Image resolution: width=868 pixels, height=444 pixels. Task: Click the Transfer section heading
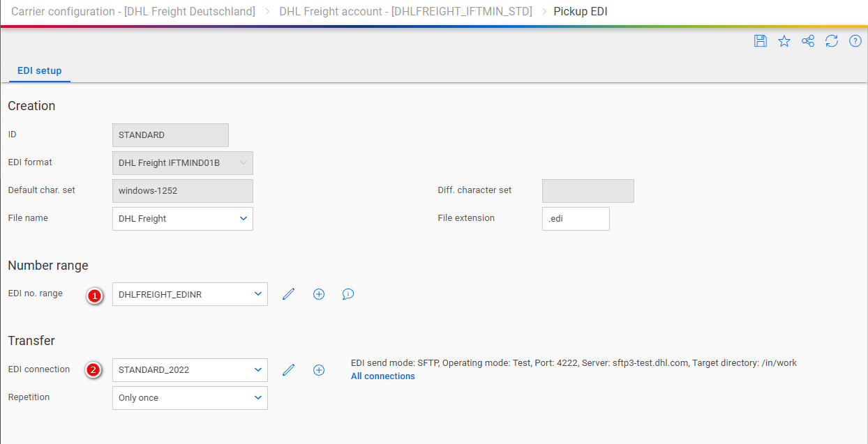(31, 341)
